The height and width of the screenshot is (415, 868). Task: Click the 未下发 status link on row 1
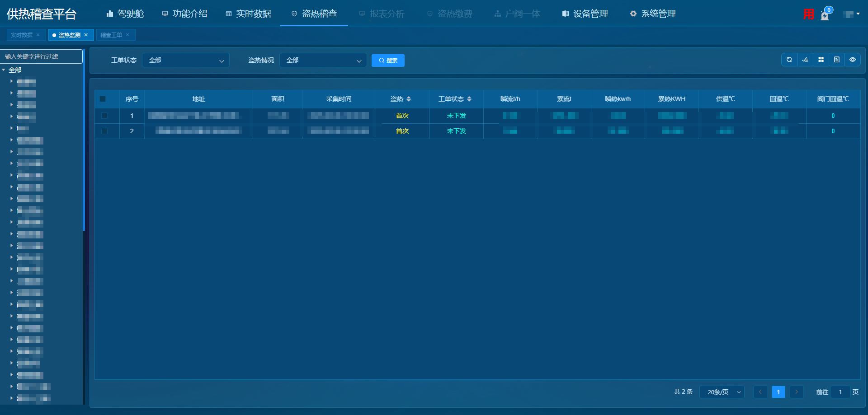click(456, 116)
